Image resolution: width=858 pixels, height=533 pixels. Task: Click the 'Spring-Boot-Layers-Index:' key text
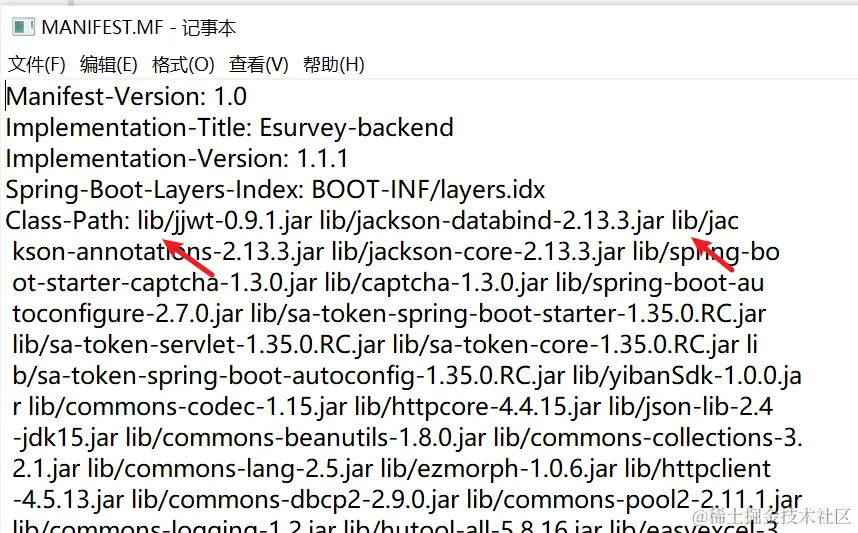click(x=155, y=190)
